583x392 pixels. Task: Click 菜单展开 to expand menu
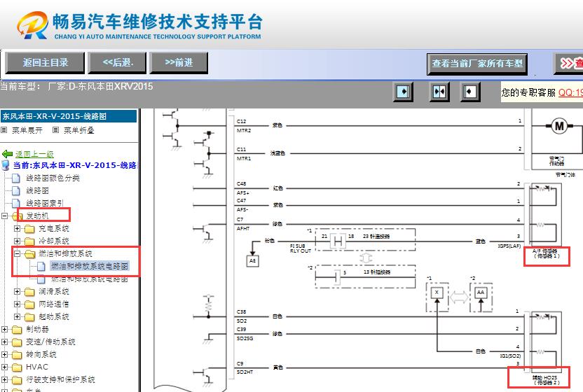[27, 130]
